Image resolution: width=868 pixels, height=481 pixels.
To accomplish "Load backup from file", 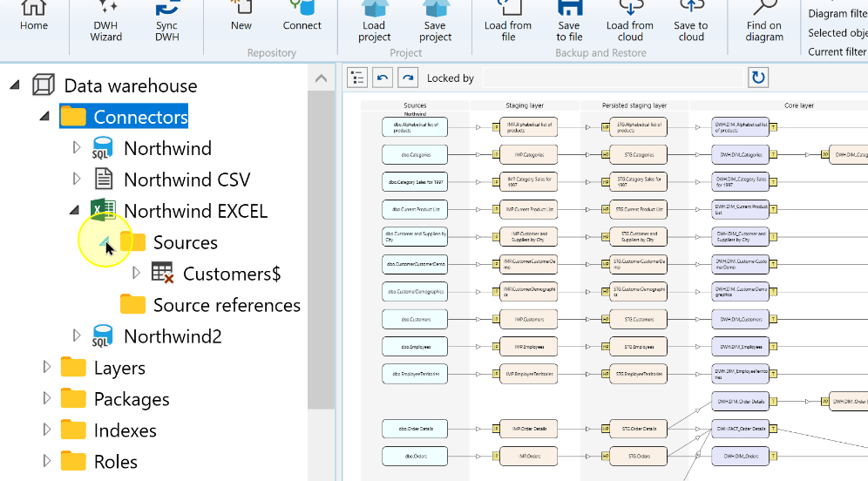I will click(x=507, y=22).
